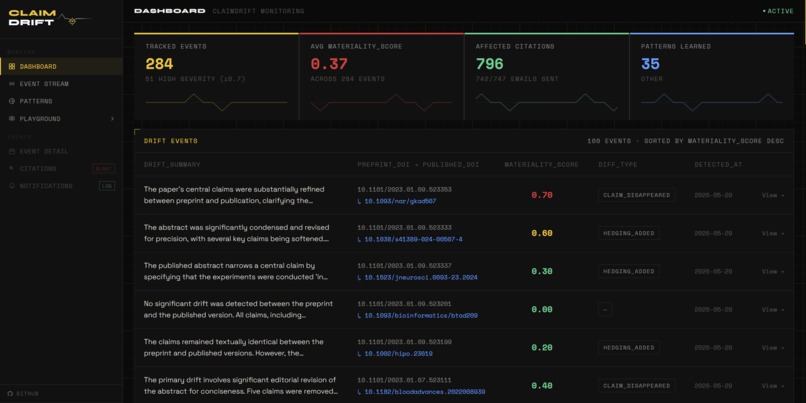Click the Affected Citations sparkline chart
The width and height of the screenshot is (806, 403).
[546, 102]
